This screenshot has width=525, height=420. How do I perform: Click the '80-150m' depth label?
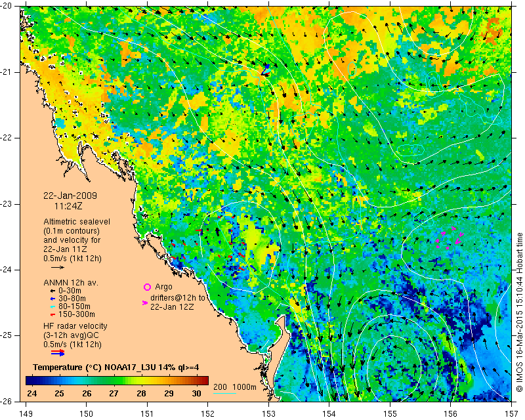(74, 306)
